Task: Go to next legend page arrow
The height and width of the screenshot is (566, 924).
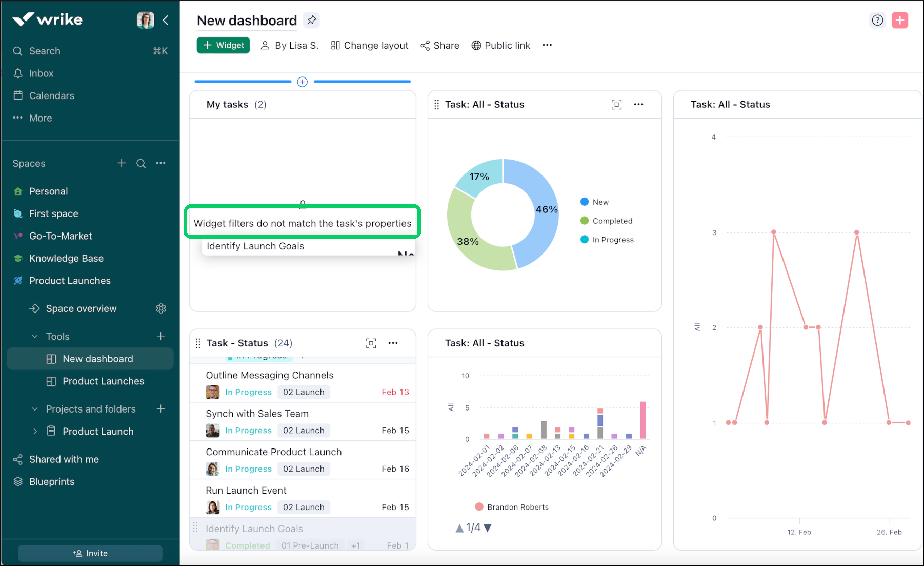Action: (x=488, y=528)
